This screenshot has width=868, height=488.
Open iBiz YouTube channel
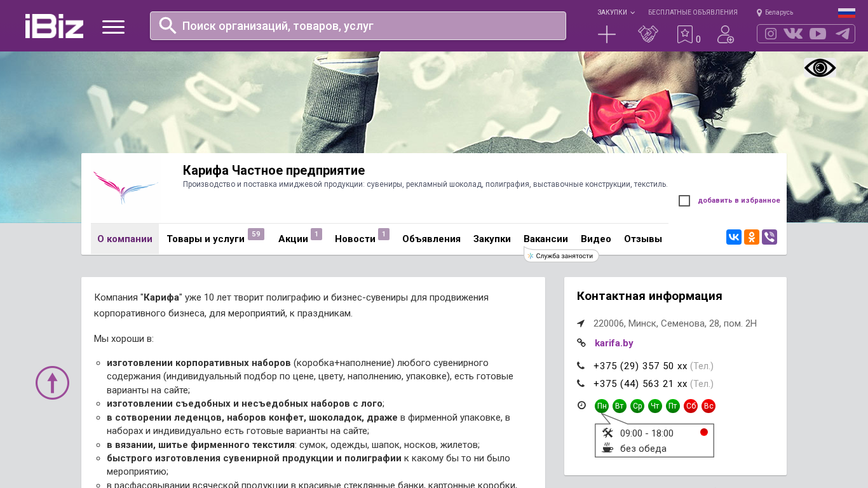pos(818,34)
